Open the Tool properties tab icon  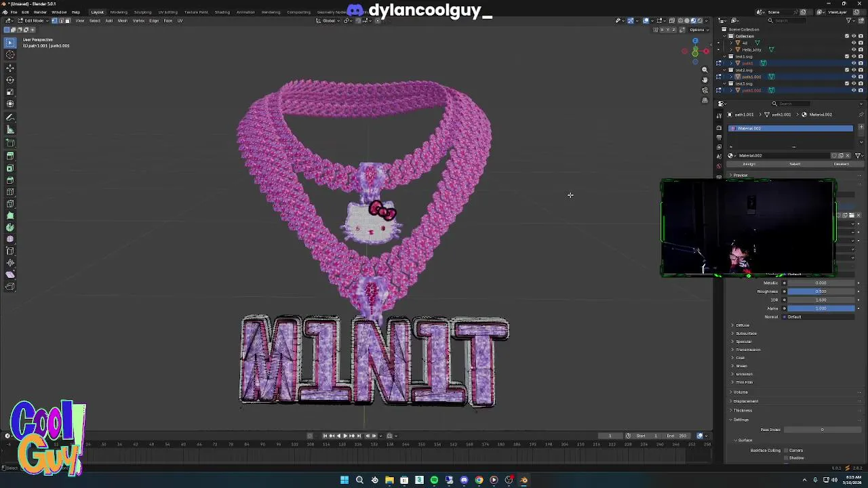click(x=719, y=116)
